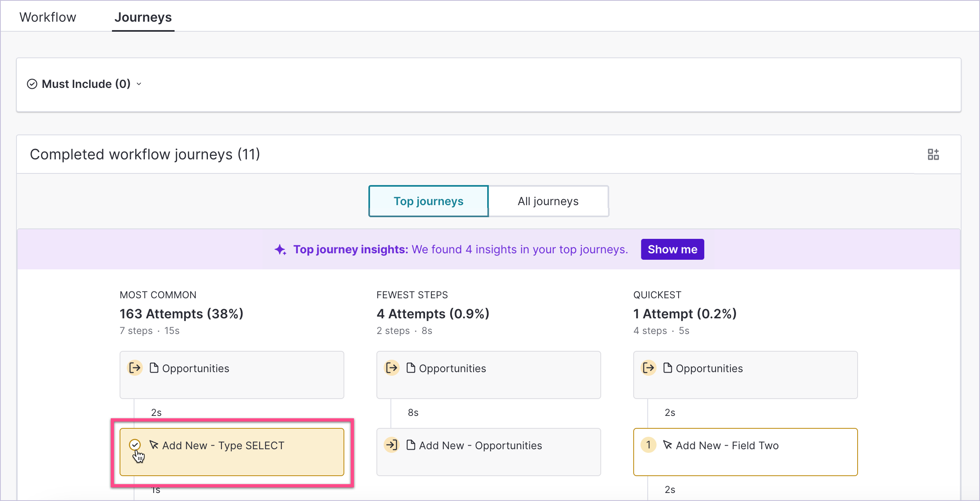Click the Completed workflow journeys (11) title
980x501 pixels.
(x=145, y=155)
